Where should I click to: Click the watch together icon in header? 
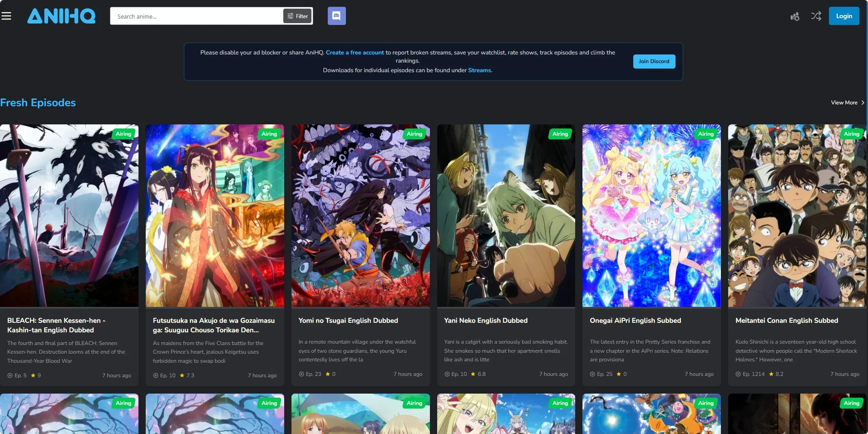point(795,16)
